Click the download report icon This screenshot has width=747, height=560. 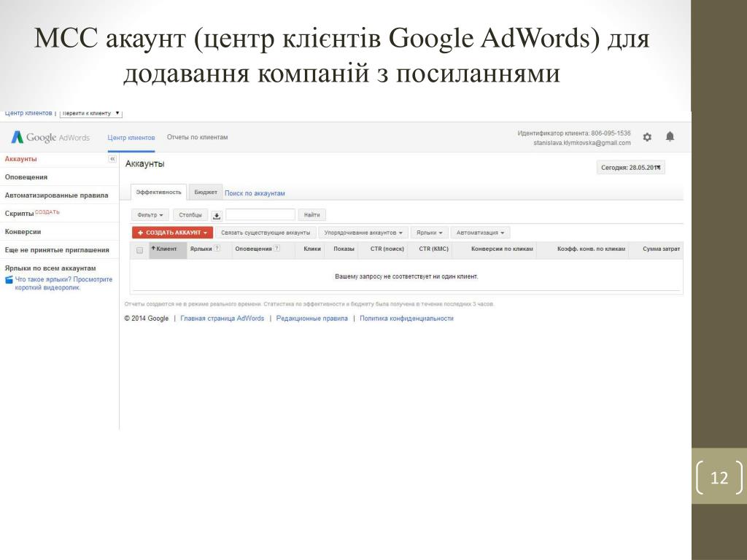[217, 216]
